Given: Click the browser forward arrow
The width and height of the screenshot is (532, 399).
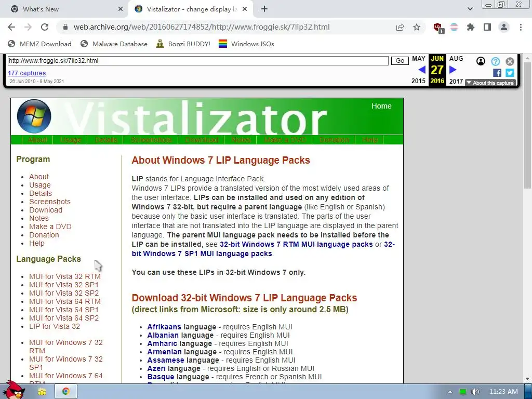Looking at the screenshot, I should tap(28, 27).
